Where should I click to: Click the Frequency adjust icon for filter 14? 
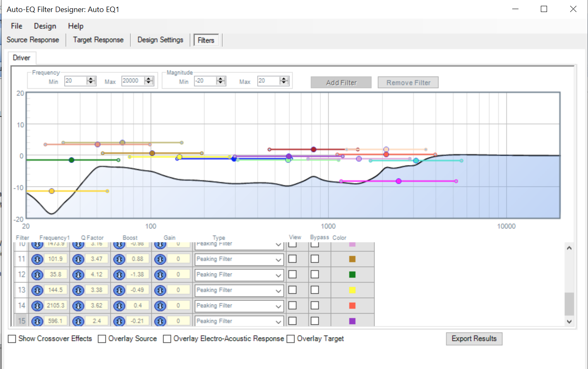coord(37,306)
